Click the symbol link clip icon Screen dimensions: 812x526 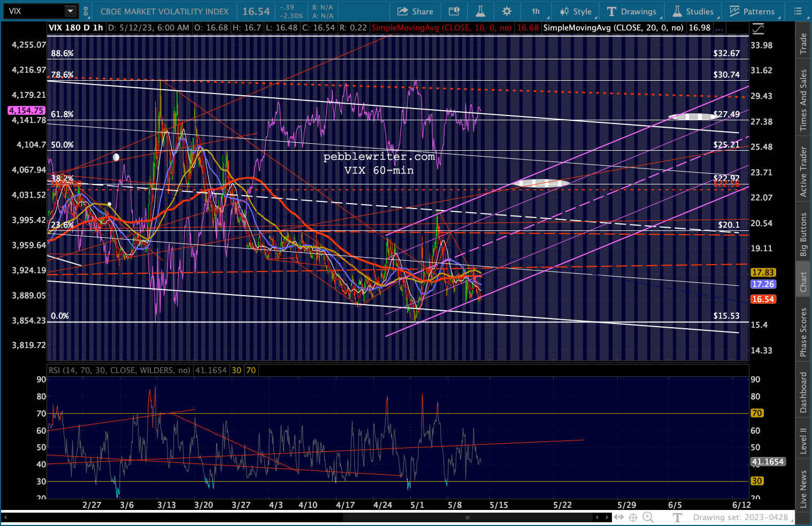(x=86, y=11)
